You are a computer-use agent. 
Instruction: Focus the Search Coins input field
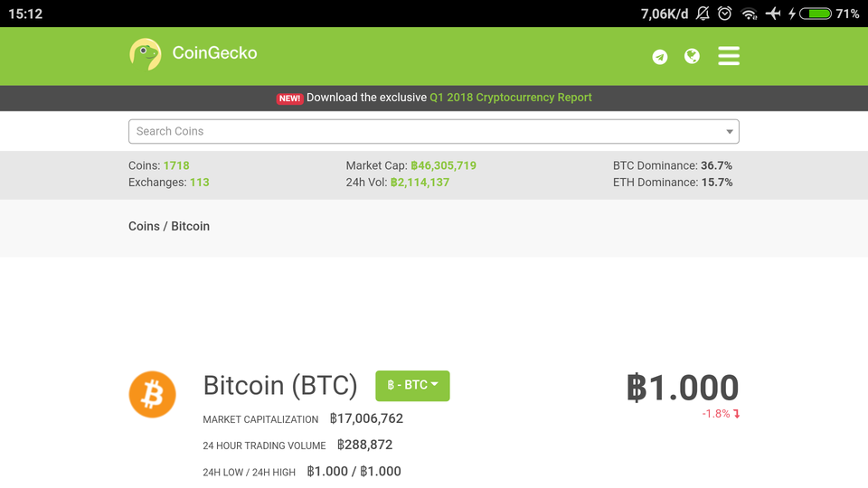pos(425,132)
